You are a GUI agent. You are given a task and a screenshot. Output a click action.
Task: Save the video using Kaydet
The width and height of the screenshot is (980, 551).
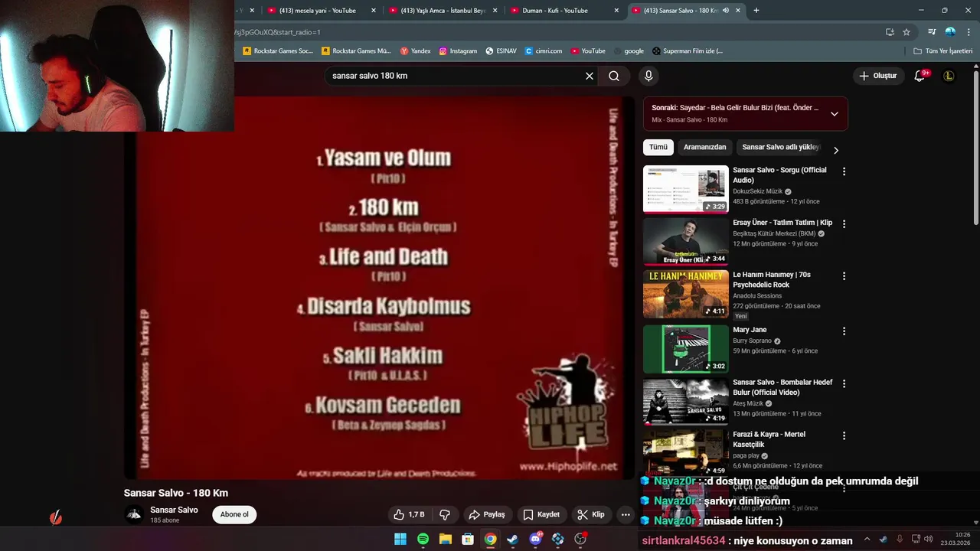pos(541,514)
